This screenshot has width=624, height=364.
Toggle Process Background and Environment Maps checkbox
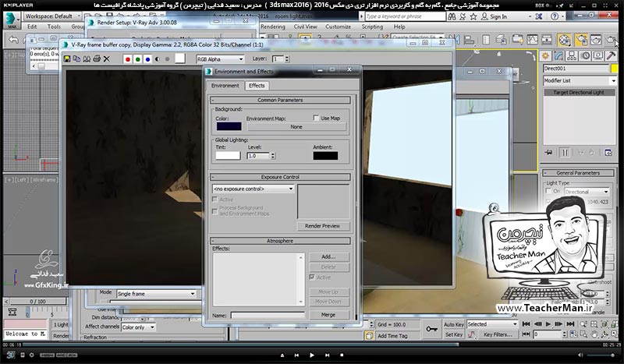tap(215, 211)
